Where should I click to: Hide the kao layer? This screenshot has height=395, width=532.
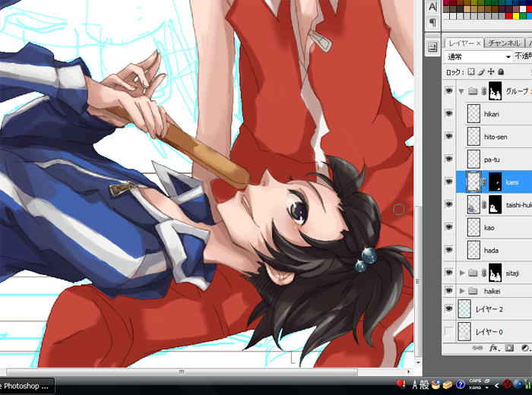(449, 227)
